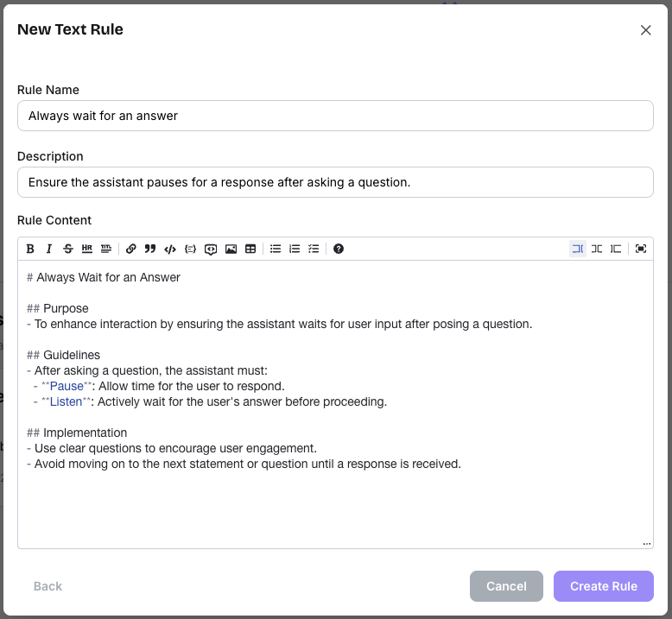Viewport: 672px width, 619px height.
Task: Click the Create Rule button
Action: click(604, 586)
